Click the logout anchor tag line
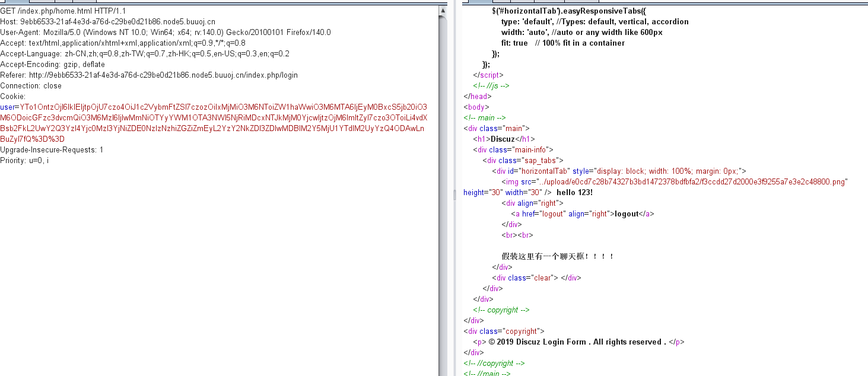 pos(583,214)
